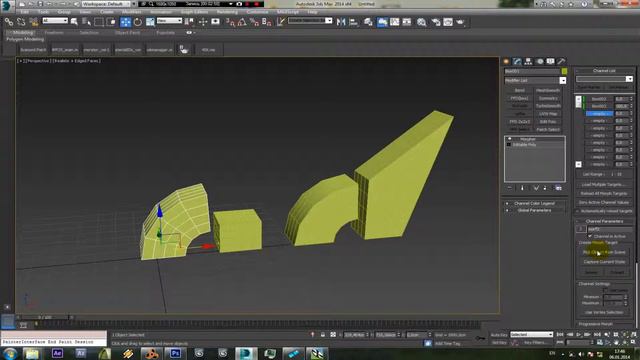Switch to the Freeform ribbon tab
This screenshot has width=640, height=360.
pos(54,33)
